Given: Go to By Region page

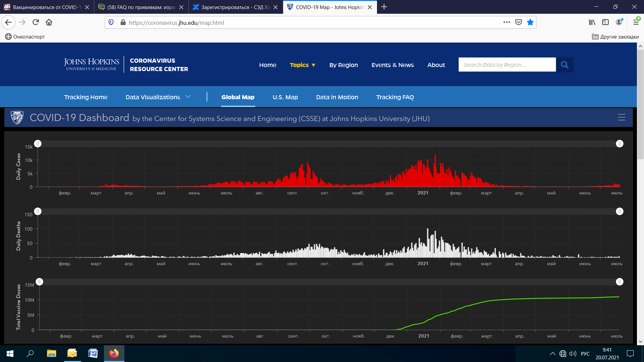Looking at the screenshot, I should 343,65.
